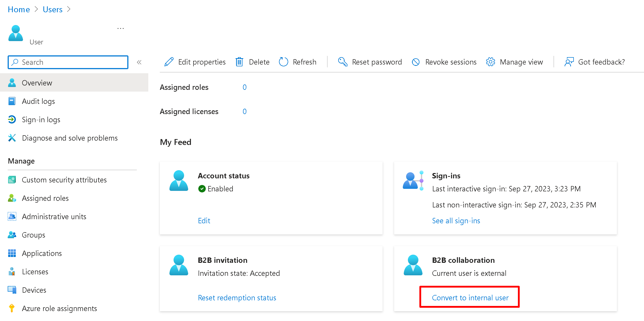Click See all sign-ins link
Screen dimensions: 644x321
(456, 221)
